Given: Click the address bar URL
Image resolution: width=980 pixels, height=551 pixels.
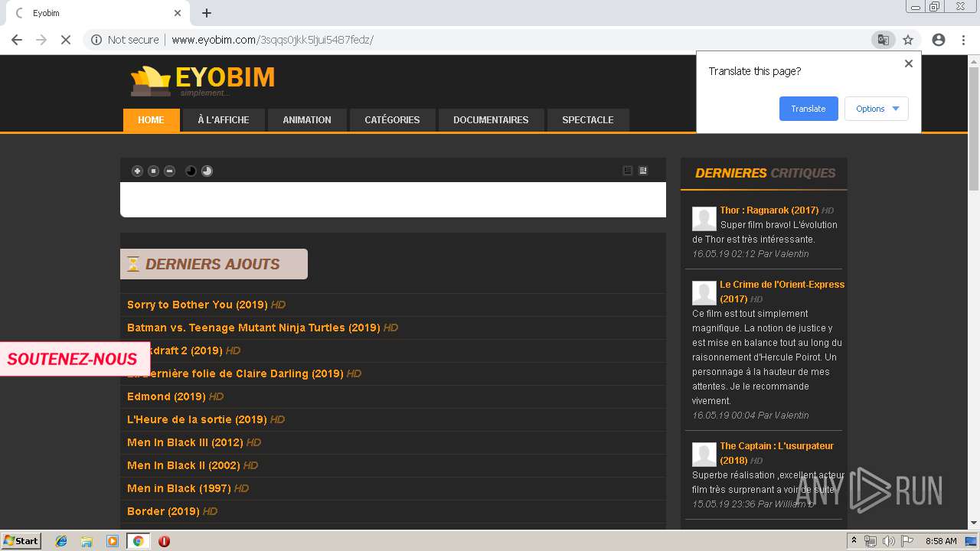Looking at the screenshot, I should point(273,40).
